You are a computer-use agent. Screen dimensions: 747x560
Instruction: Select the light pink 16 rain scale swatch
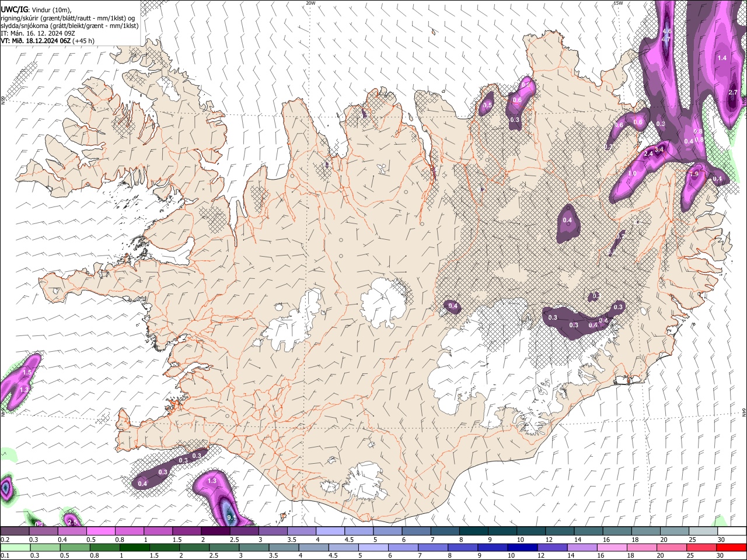[x=611, y=548]
